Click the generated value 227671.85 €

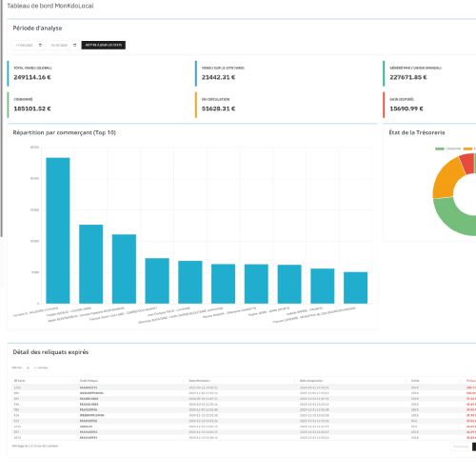408,77
